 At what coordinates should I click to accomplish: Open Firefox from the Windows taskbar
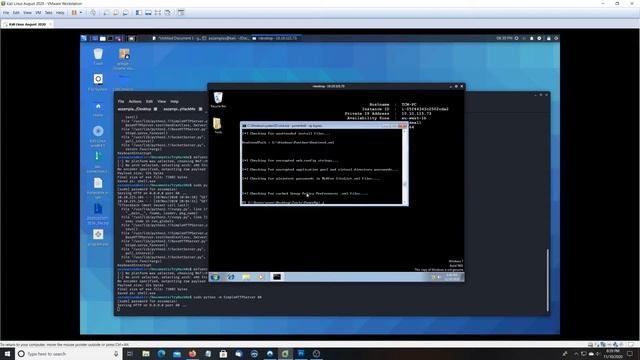(192, 353)
